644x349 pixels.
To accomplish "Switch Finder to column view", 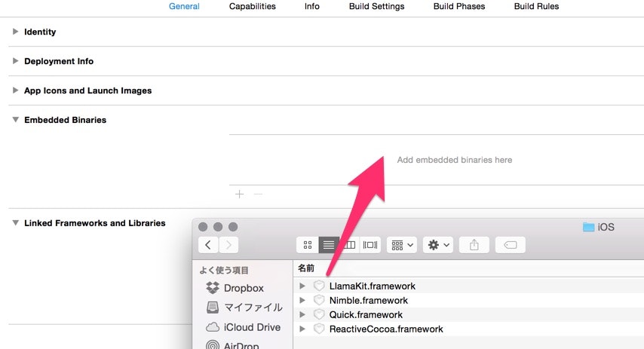I will (x=350, y=245).
